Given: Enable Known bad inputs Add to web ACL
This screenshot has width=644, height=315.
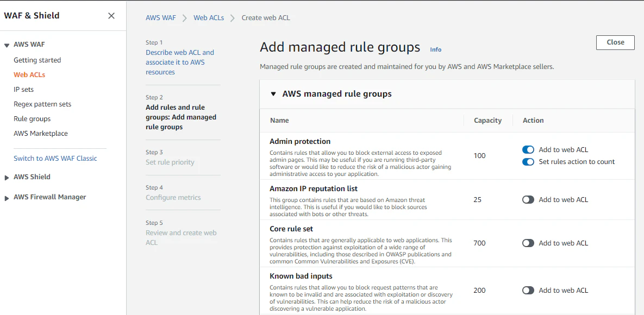Looking at the screenshot, I should (528, 291).
